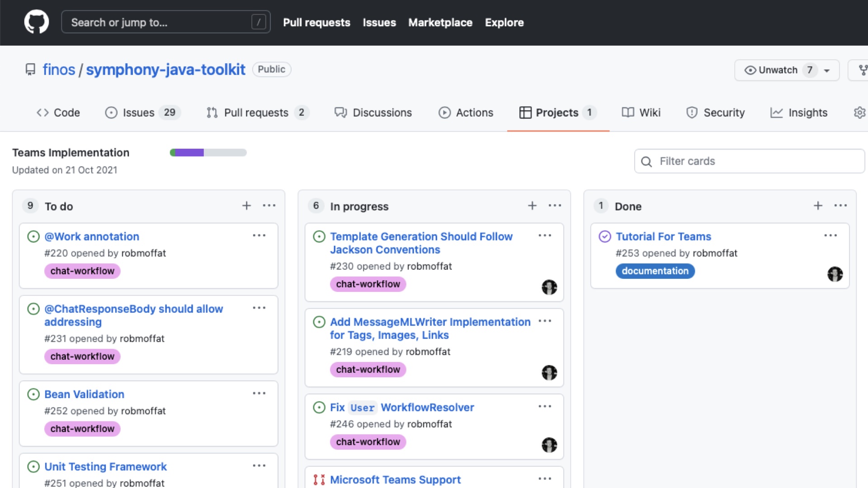Open card menu for Unit Testing Framework
868x488 pixels.
259,465
